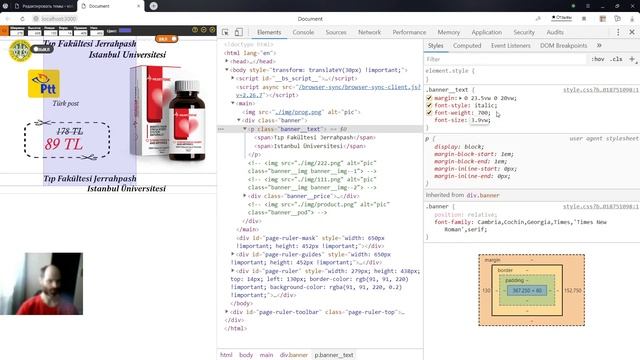Activate the inspect element picker

(x=225, y=32)
